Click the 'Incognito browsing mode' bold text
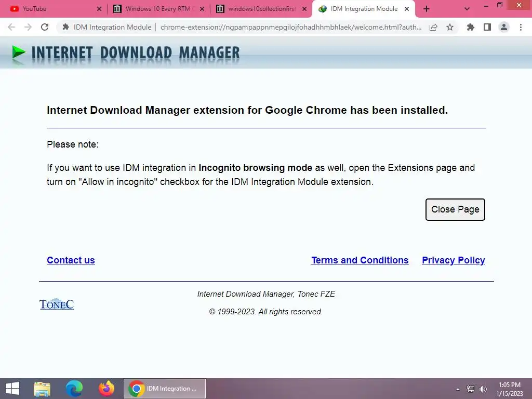 255,168
